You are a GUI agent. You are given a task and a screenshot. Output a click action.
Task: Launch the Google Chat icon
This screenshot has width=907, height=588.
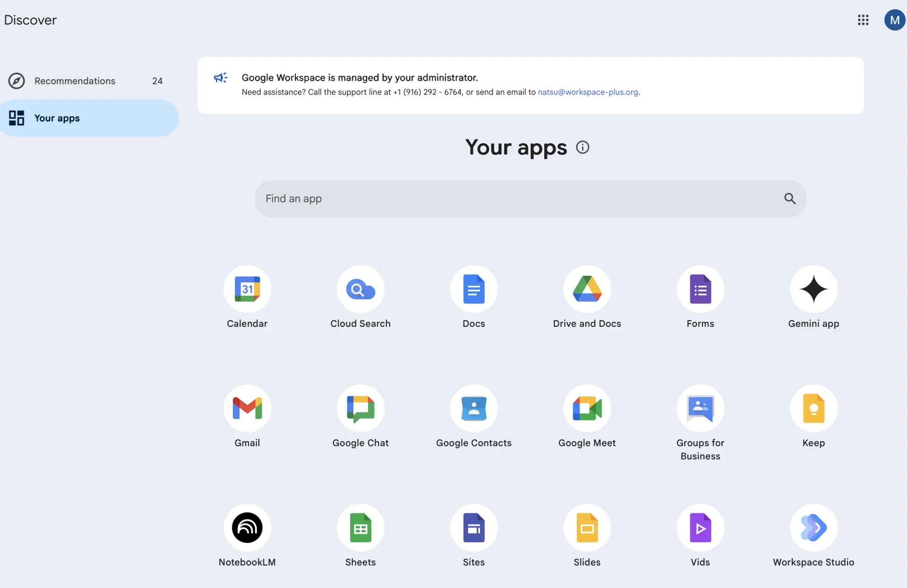360,409
